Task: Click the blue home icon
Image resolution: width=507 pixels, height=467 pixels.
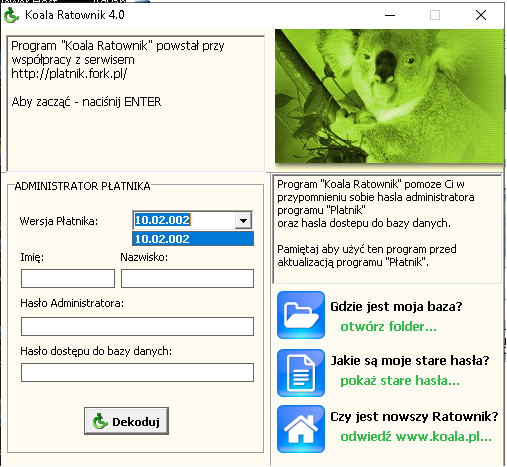Action: coord(301,429)
